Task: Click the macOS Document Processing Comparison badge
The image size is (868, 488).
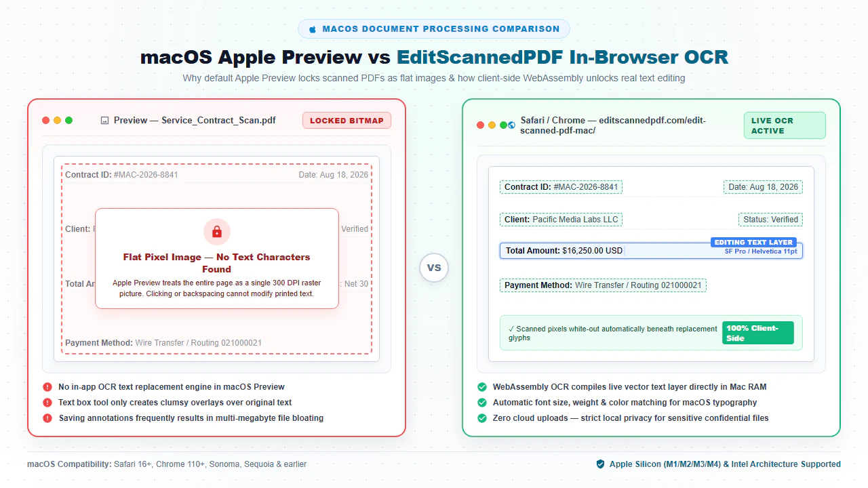Action: coord(434,29)
